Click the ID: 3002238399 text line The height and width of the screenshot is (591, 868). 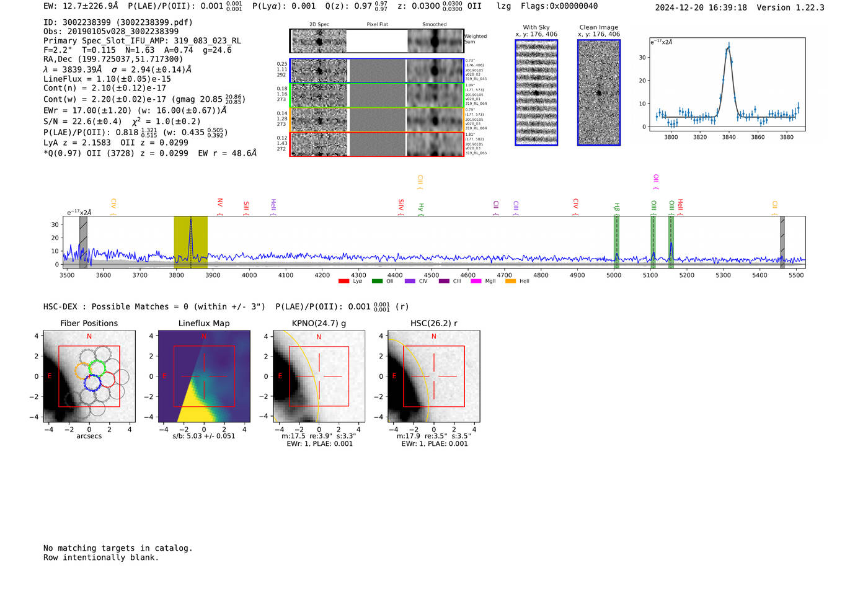[x=118, y=22]
